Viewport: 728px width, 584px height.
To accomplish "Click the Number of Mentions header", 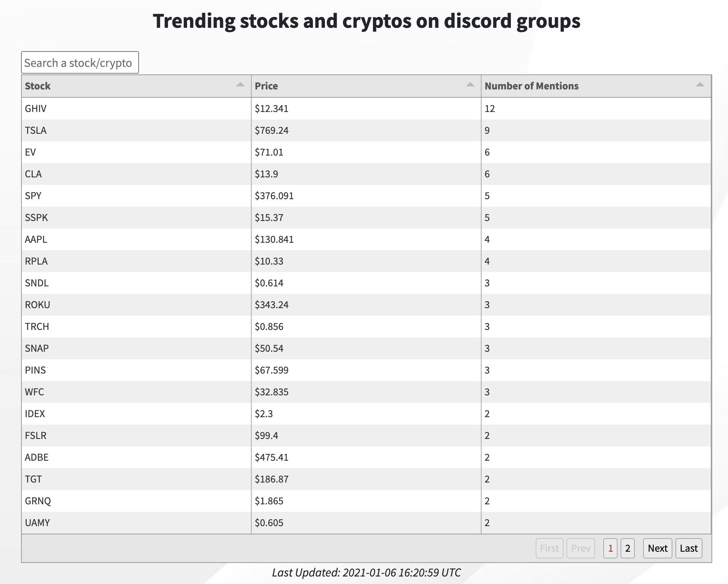I will tap(596, 86).
